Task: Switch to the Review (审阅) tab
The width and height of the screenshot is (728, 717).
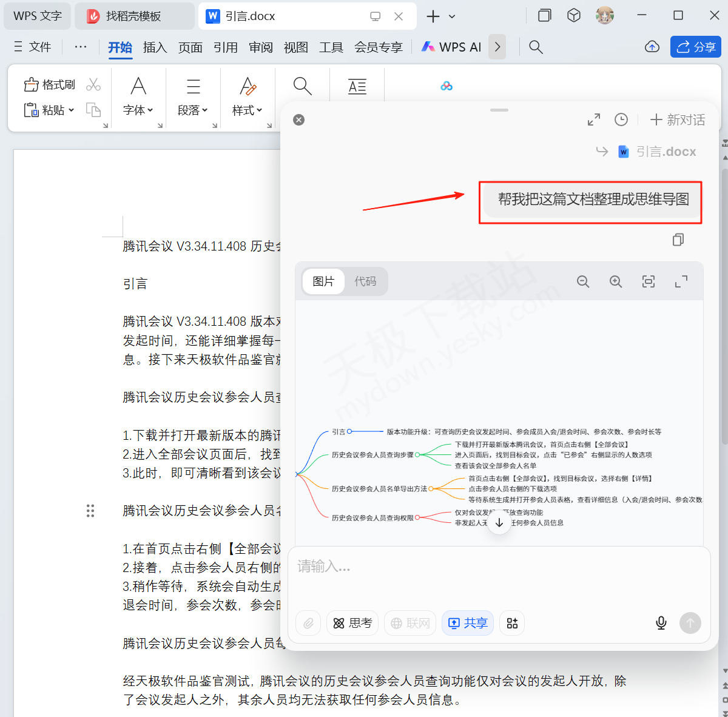Action: (261, 47)
